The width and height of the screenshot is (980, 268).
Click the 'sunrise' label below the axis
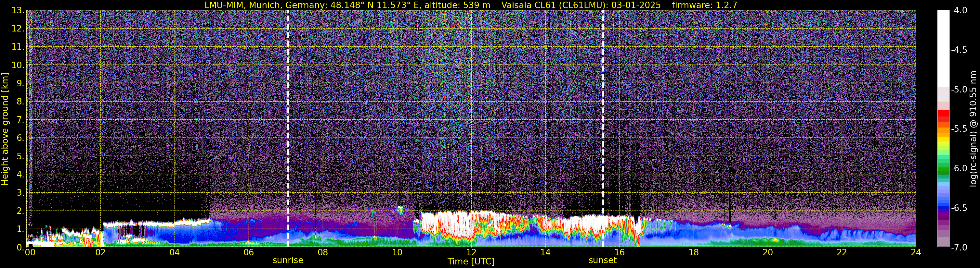(288, 261)
